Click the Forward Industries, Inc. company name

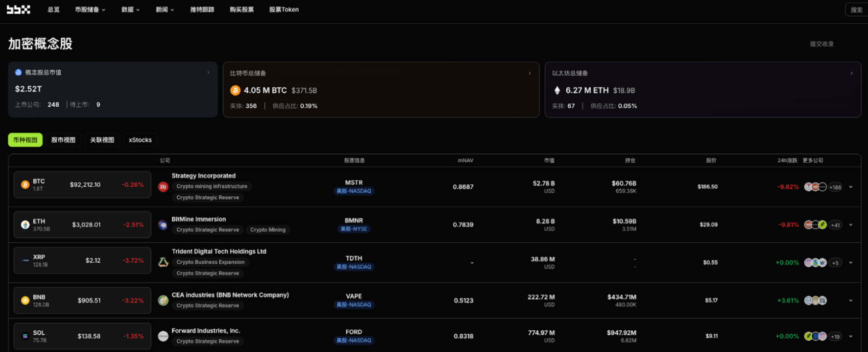pyautogui.click(x=206, y=331)
